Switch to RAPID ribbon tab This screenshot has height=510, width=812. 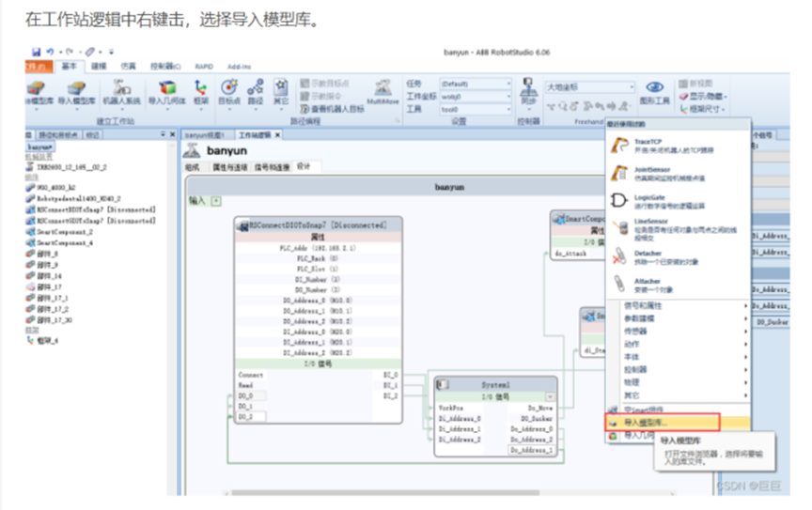click(204, 67)
